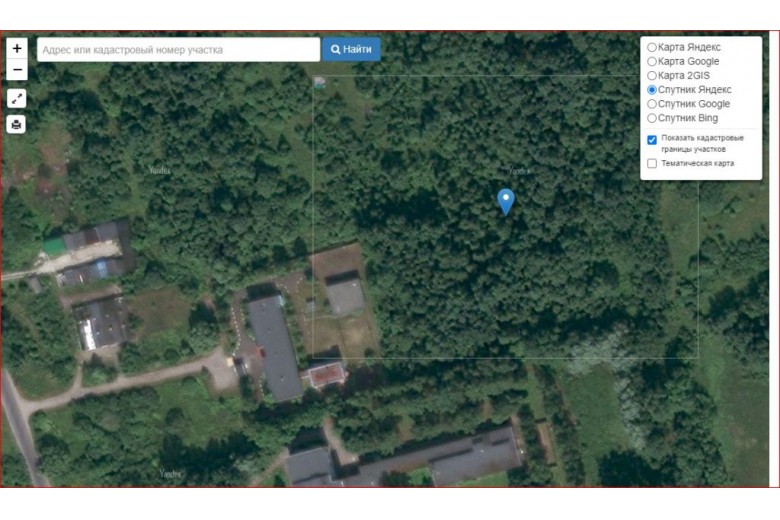Focus the address or cadastral number field

coord(179,50)
